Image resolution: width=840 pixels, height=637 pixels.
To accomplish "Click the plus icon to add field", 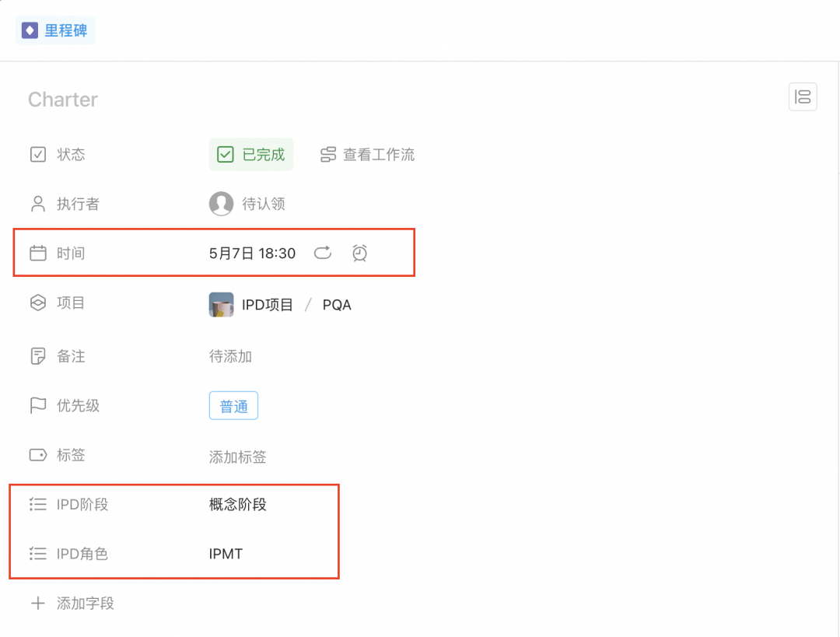I will pyautogui.click(x=37, y=604).
